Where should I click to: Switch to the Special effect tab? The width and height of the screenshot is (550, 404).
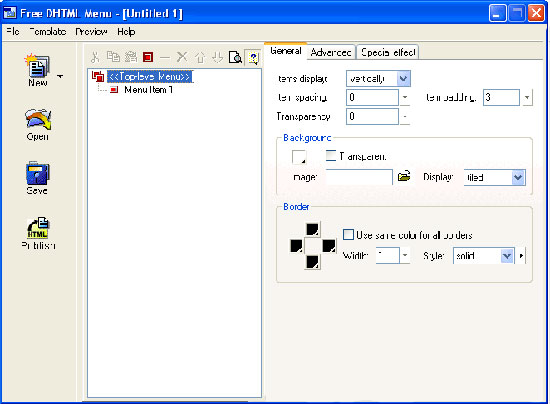coord(388,52)
